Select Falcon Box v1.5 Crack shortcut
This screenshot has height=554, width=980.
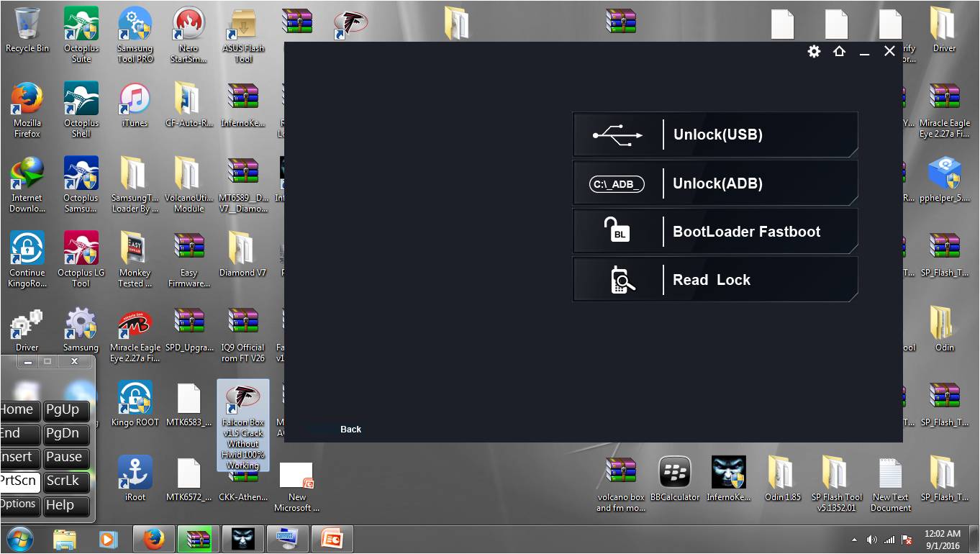tap(243, 426)
